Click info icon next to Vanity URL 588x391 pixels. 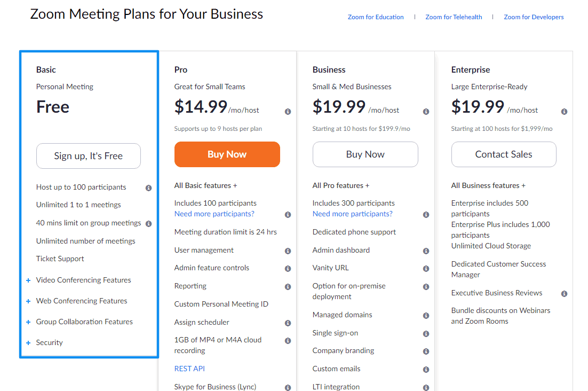(426, 269)
